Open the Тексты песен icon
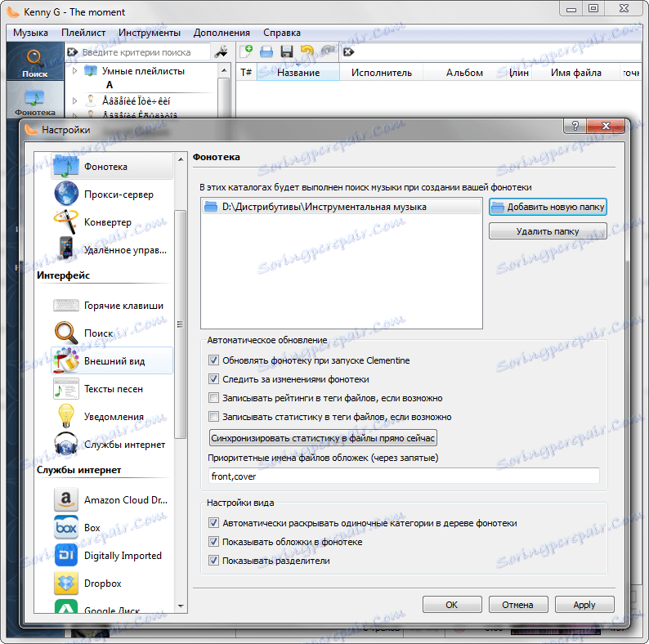 pos(66,389)
